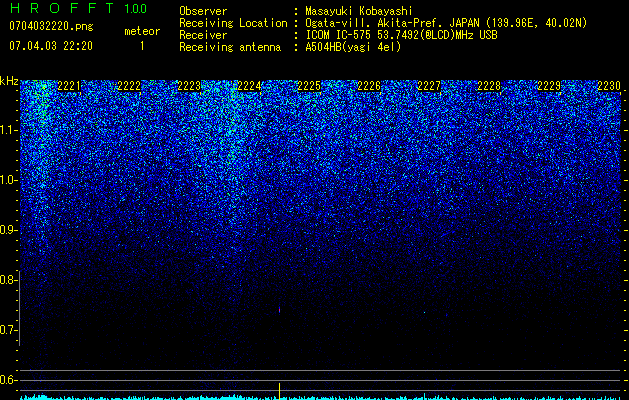629x400 pixels.
Task: Click the 2223 time marker
Action: (x=189, y=86)
